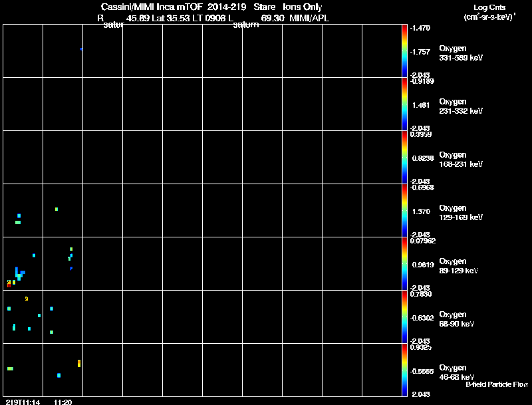Click the '0.8238' scale value
Screen dimensions: 532x405
[x=423, y=158]
